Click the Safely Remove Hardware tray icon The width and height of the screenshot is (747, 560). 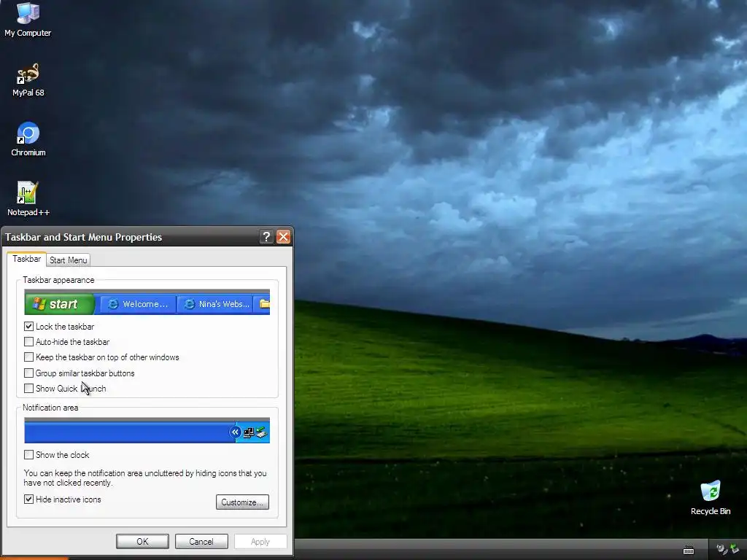click(x=735, y=549)
